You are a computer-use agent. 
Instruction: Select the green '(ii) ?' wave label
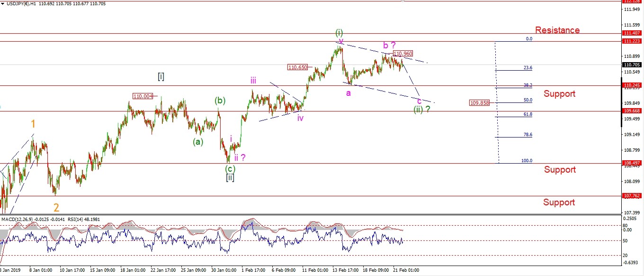point(422,110)
